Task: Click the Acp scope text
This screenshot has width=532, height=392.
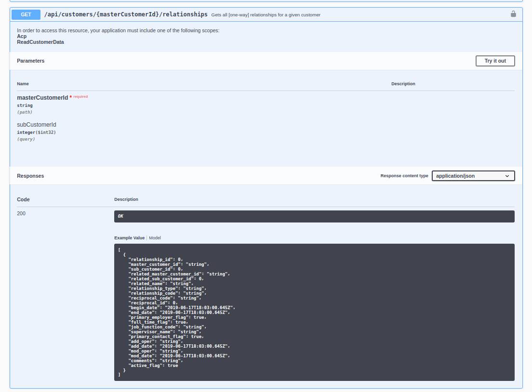Action: (22, 36)
